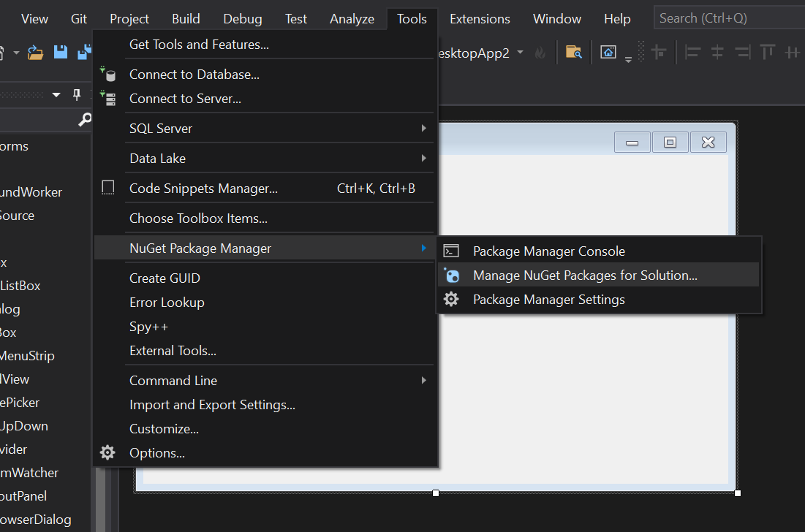Screen dimensions: 805x532
Task: Click the Align Tops toolbar icon
Action: point(768,53)
